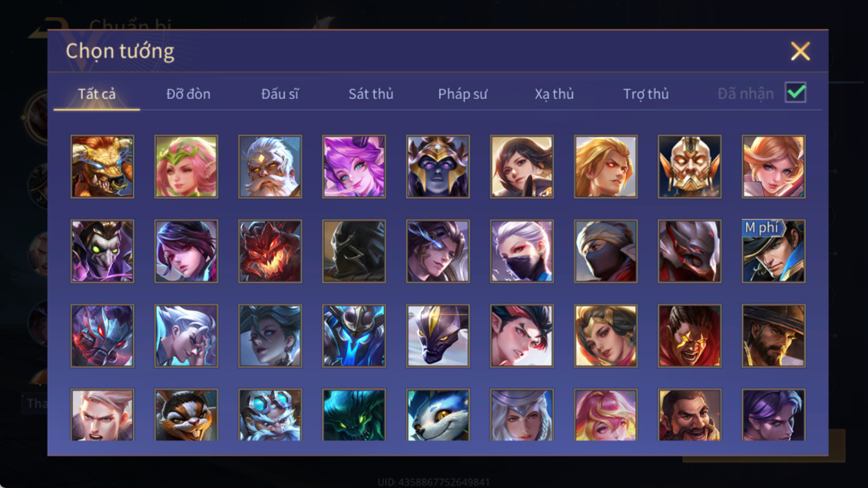Select the orange-maned beast hero portrait
Viewport: 868px width, 488px height.
(x=102, y=167)
